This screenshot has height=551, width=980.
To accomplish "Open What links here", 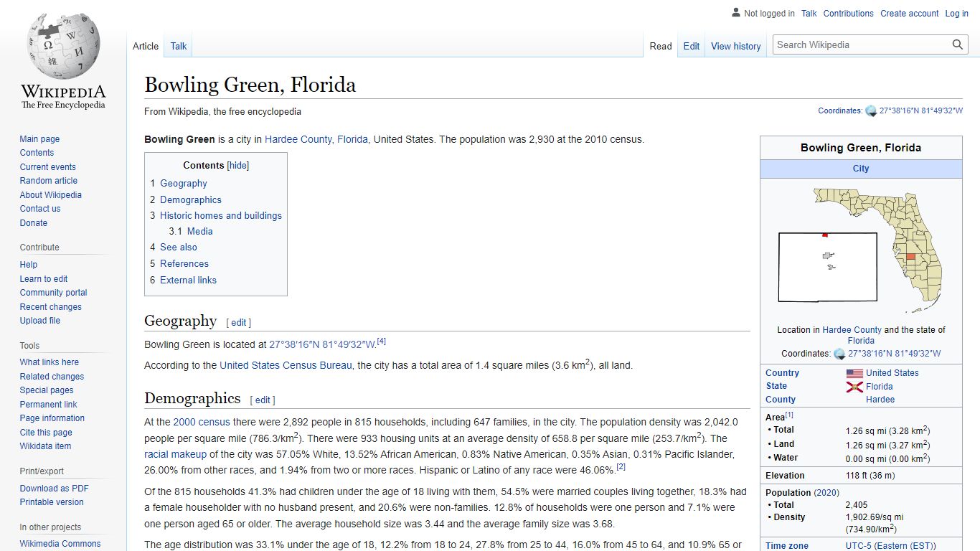I will [50, 362].
